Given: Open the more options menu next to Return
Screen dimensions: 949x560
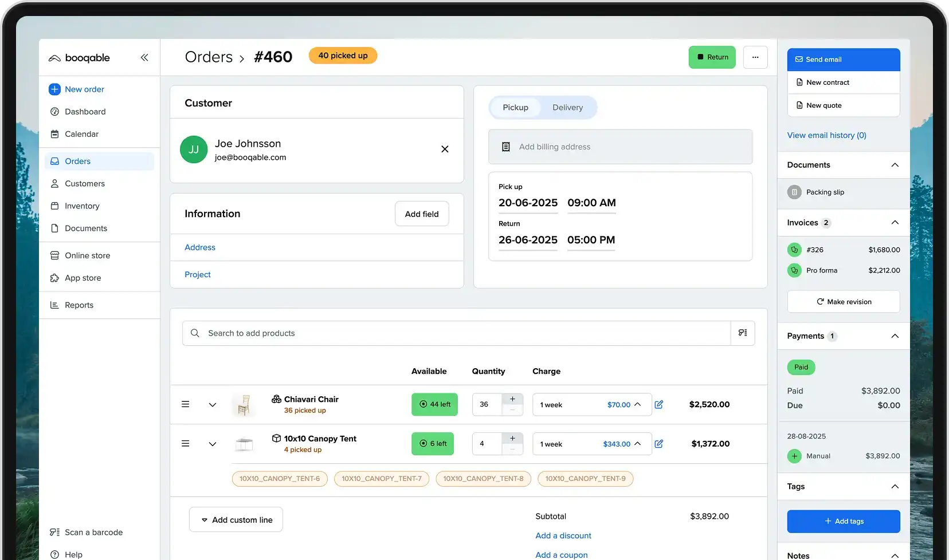Looking at the screenshot, I should pos(755,57).
